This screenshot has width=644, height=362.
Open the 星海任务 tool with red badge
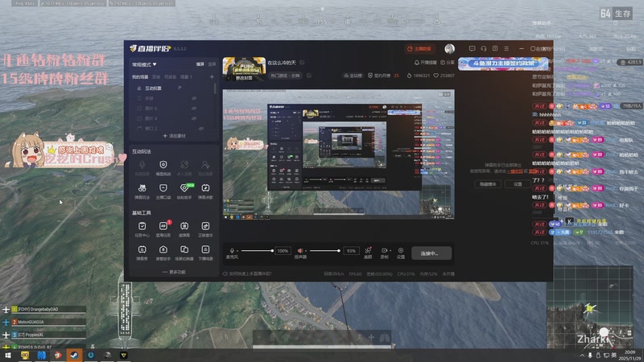pos(163,229)
